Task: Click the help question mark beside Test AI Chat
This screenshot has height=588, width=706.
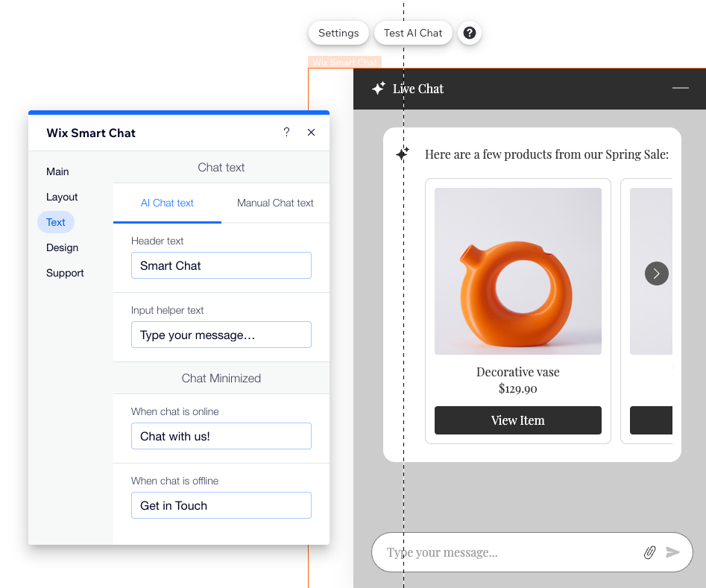Action: tap(470, 33)
